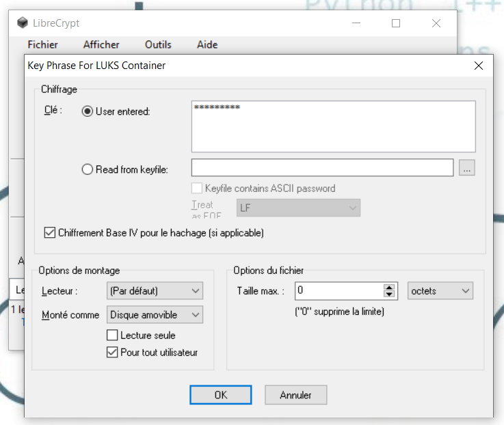Open the Afficher menu
This screenshot has height=425, width=504.
[x=101, y=44]
